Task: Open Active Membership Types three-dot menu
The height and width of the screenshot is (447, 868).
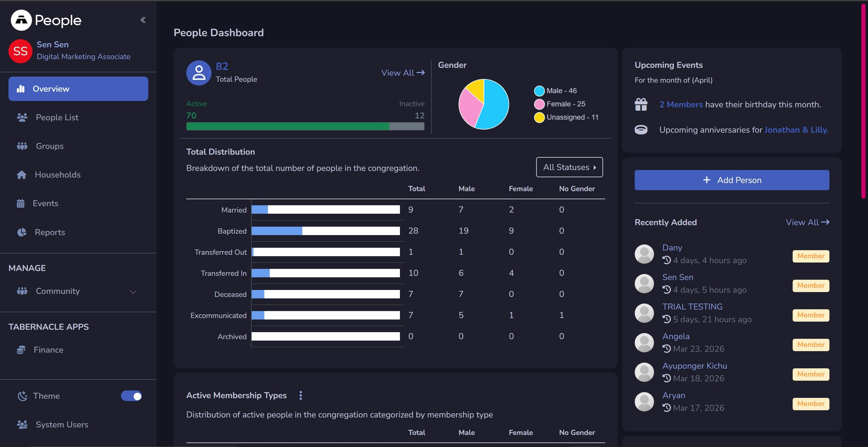Action: (300, 395)
